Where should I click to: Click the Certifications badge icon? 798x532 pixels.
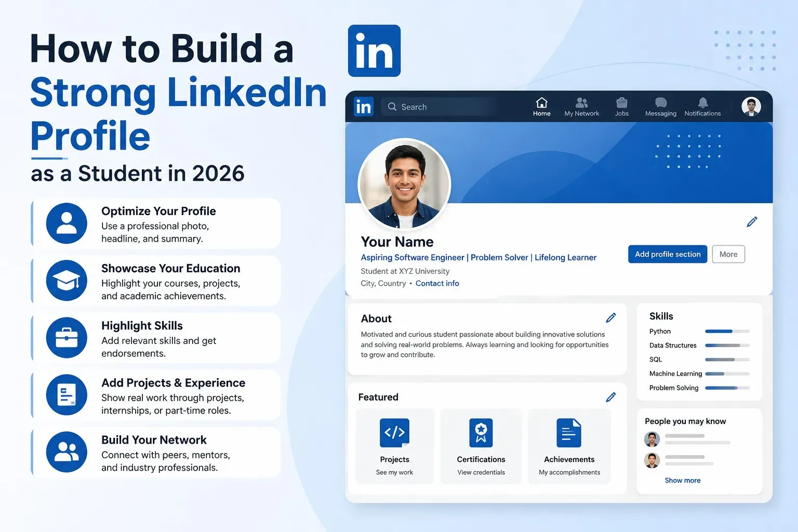tap(481, 433)
